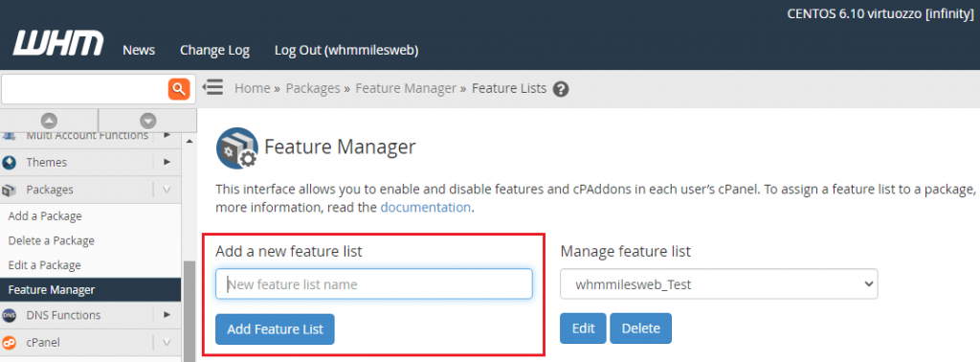Open the News menu item
This screenshot has width=980, height=362.
point(139,50)
